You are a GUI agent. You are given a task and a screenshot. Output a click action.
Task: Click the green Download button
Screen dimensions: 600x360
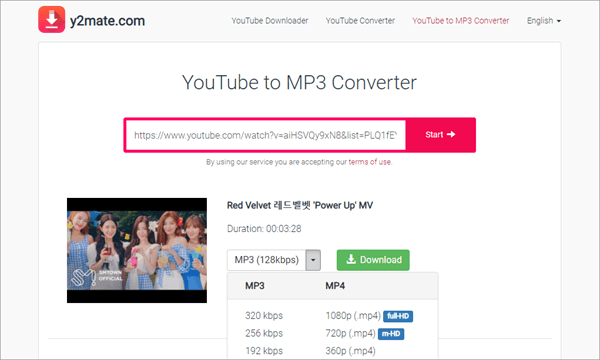tap(373, 260)
